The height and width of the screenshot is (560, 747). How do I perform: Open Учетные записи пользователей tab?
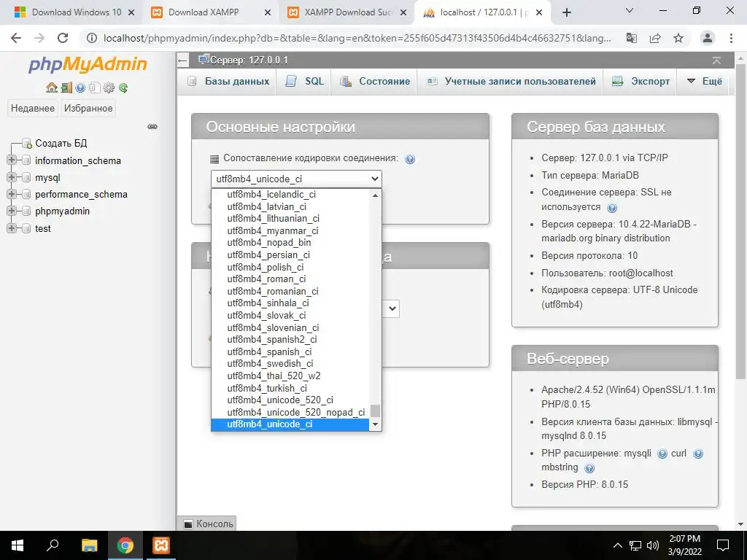(511, 82)
